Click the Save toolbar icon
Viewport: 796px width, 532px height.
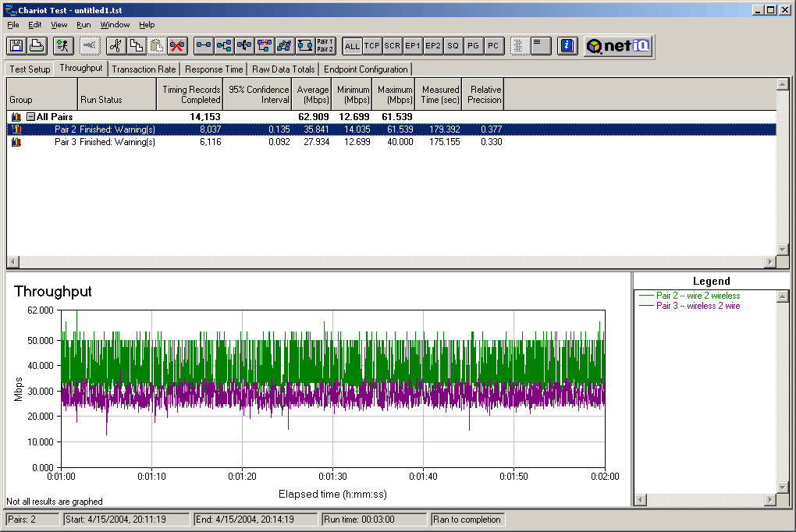click(x=16, y=46)
